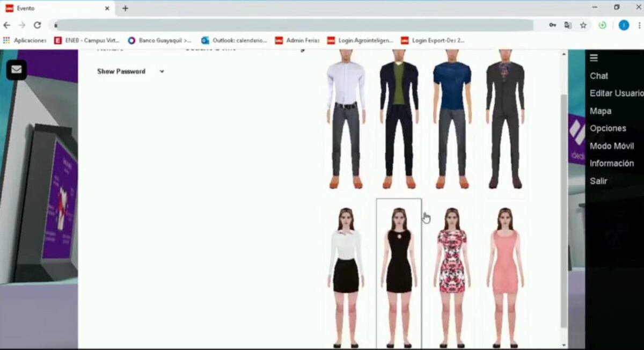Screen dimensions: 644x350
Task: Click the password key icon in address bar
Action: [552, 25]
